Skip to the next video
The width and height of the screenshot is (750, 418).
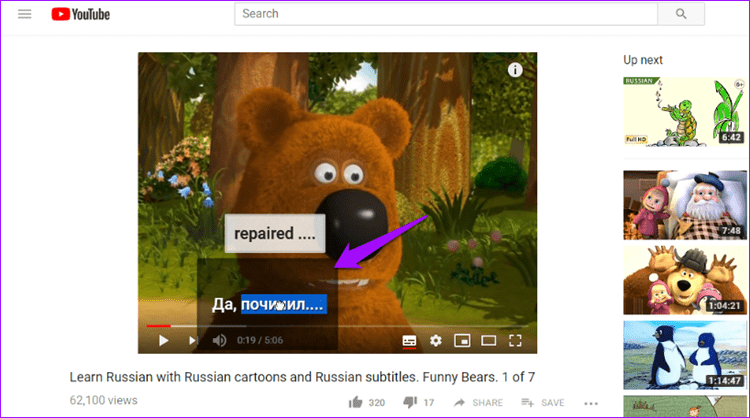192,341
